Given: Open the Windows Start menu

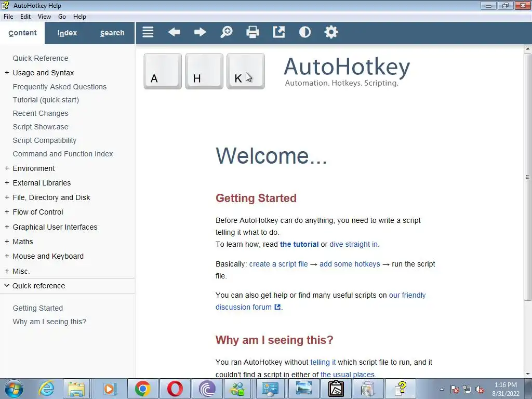Looking at the screenshot, I should pyautogui.click(x=14, y=389).
